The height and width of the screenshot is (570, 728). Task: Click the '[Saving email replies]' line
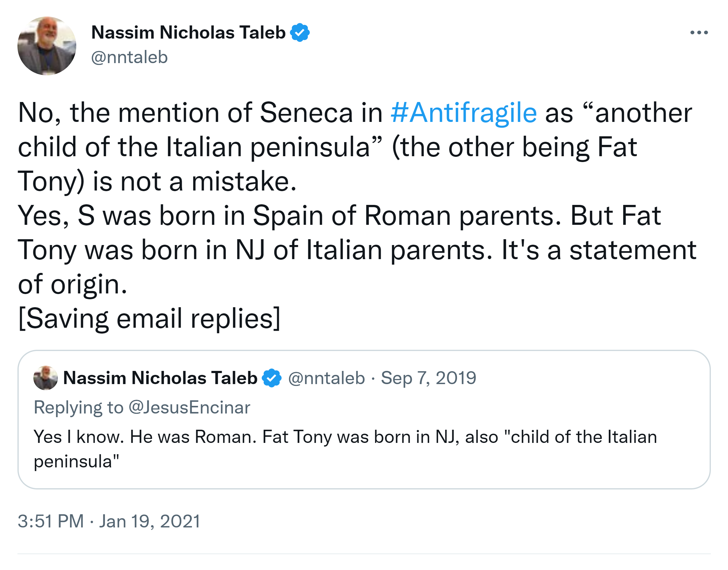point(149,319)
